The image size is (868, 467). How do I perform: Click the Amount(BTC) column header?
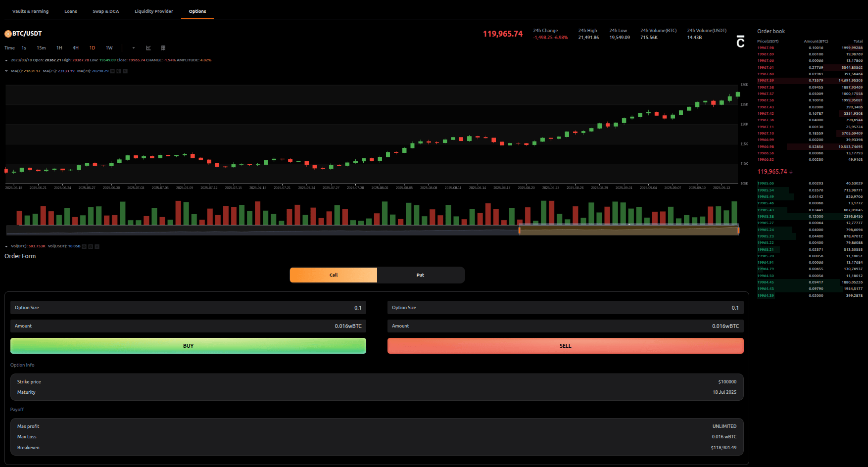point(816,42)
